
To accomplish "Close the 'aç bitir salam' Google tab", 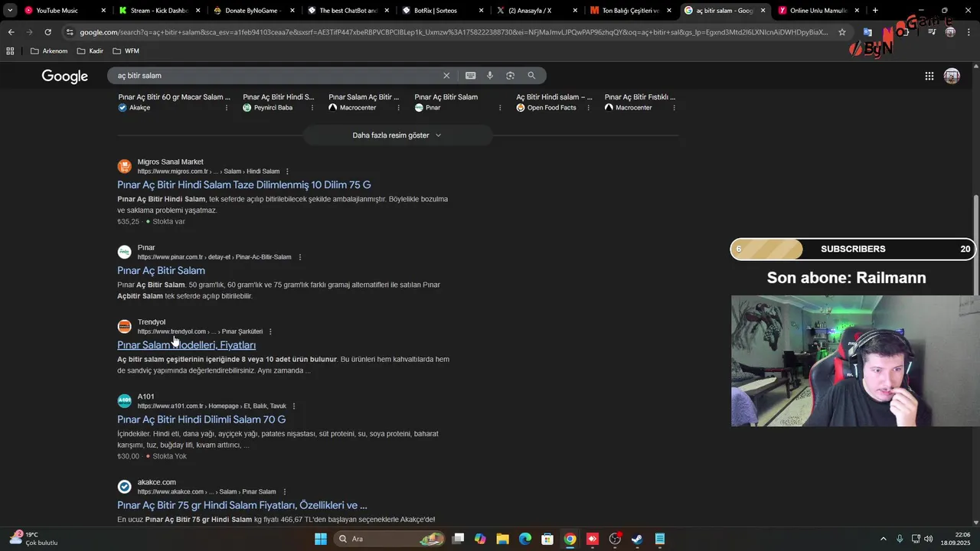I will tap(763, 11).
